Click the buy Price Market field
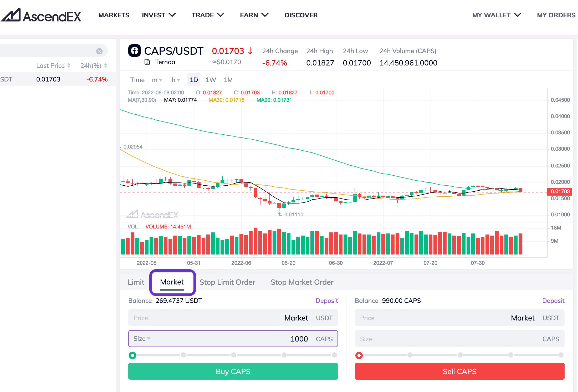This screenshot has width=578, height=392. point(233,318)
